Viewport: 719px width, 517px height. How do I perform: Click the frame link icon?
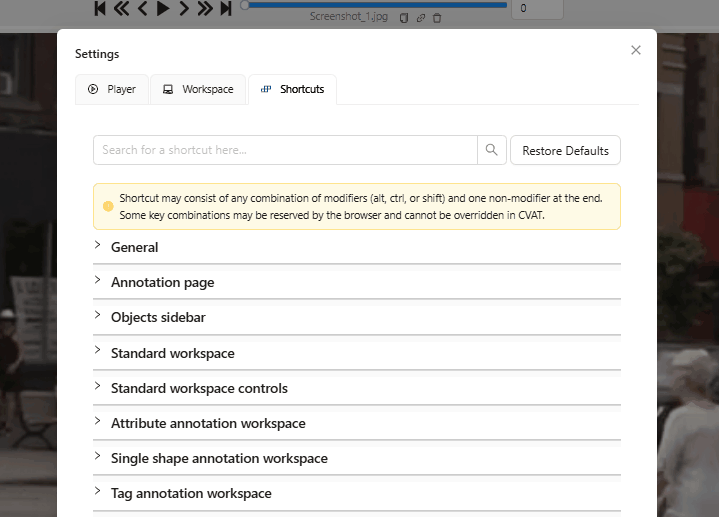(x=420, y=18)
